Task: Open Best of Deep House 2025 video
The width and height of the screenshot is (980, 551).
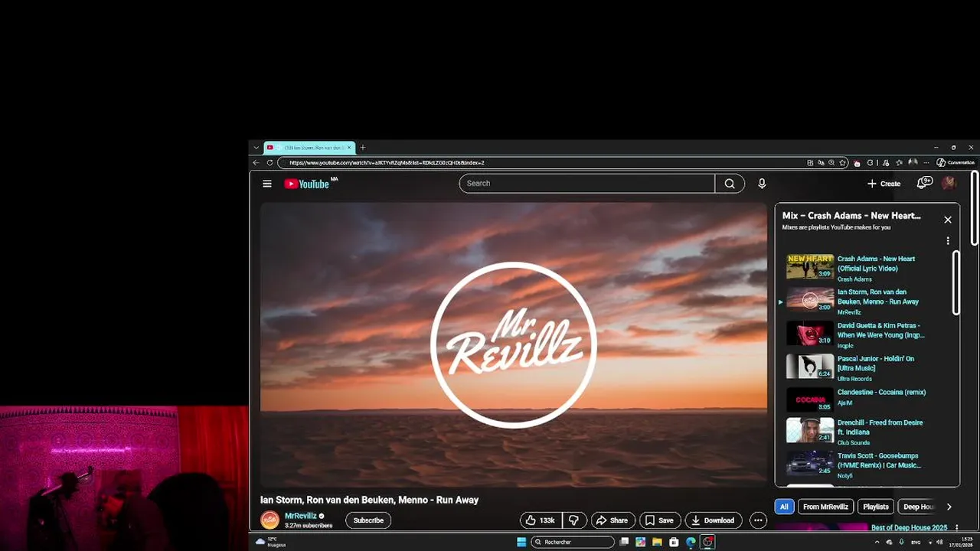Action: click(x=909, y=527)
